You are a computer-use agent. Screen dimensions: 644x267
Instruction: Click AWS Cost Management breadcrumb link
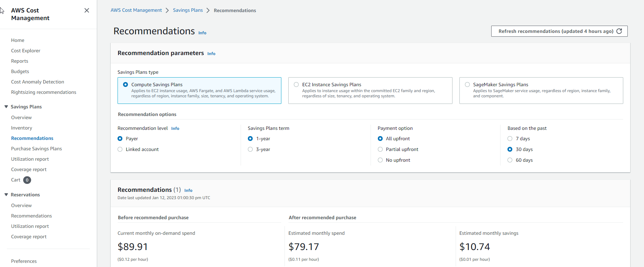136,10
